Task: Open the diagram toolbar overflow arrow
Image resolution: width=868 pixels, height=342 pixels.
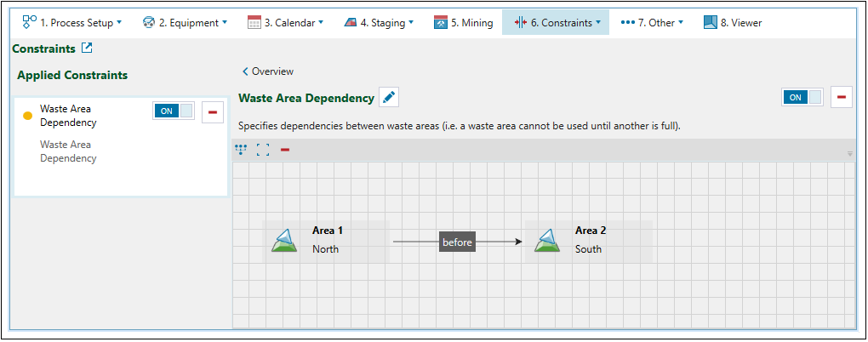Action: pyautogui.click(x=850, y=154)
